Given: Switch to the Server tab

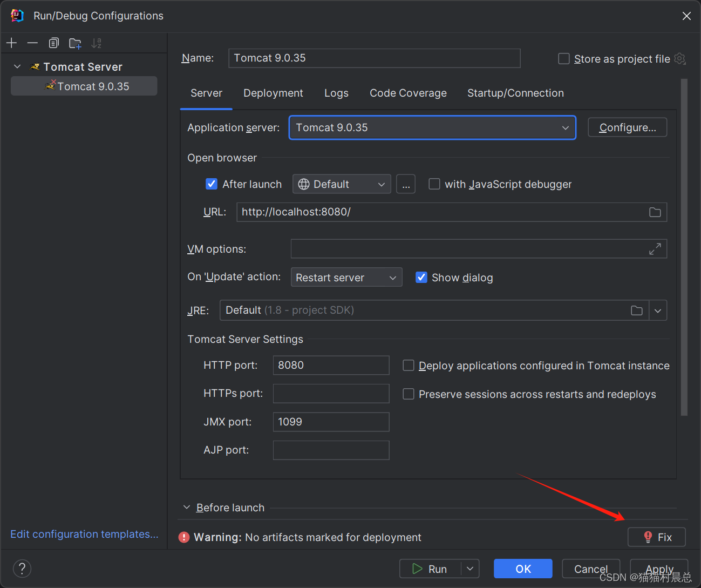Looking at the screenshot, I should 206,93.
